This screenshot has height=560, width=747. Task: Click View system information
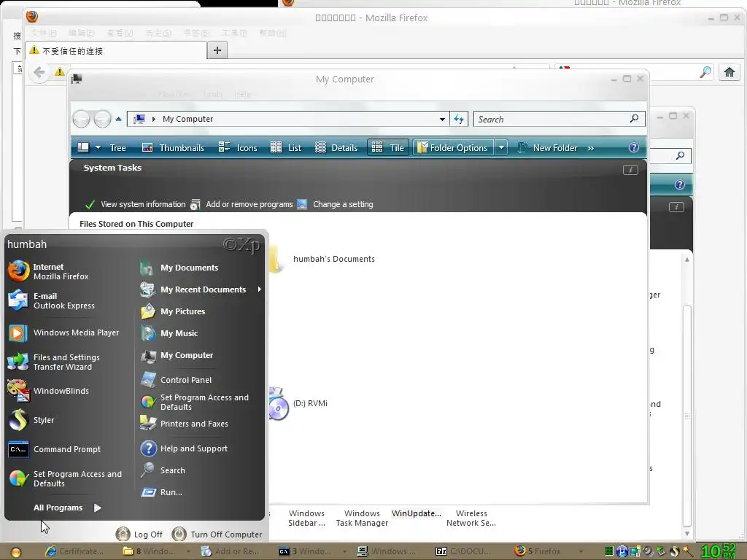135,204
